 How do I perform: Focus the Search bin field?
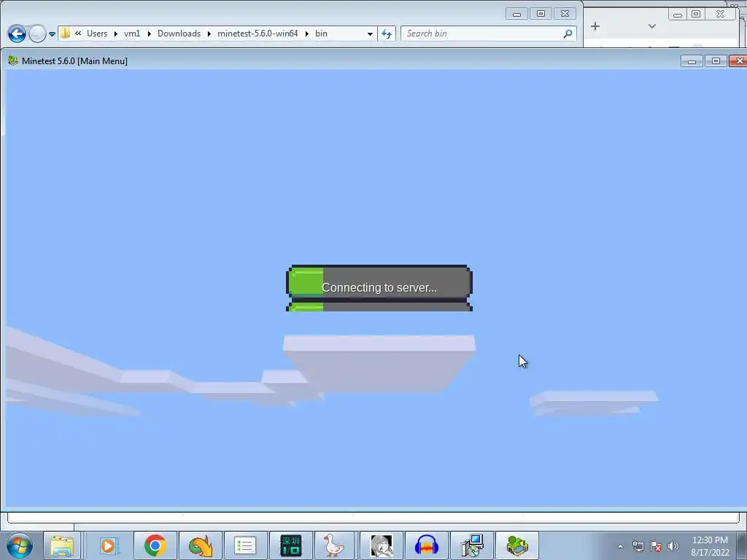[x=482, y=34]
